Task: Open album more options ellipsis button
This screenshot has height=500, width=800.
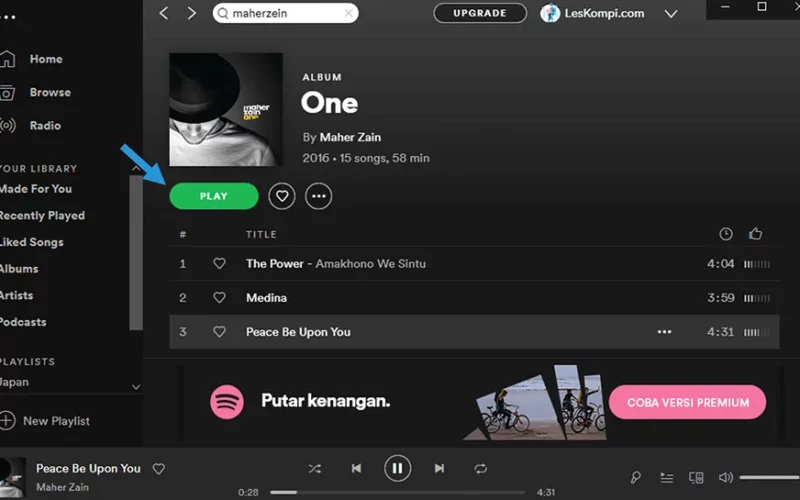Action: 319,196
